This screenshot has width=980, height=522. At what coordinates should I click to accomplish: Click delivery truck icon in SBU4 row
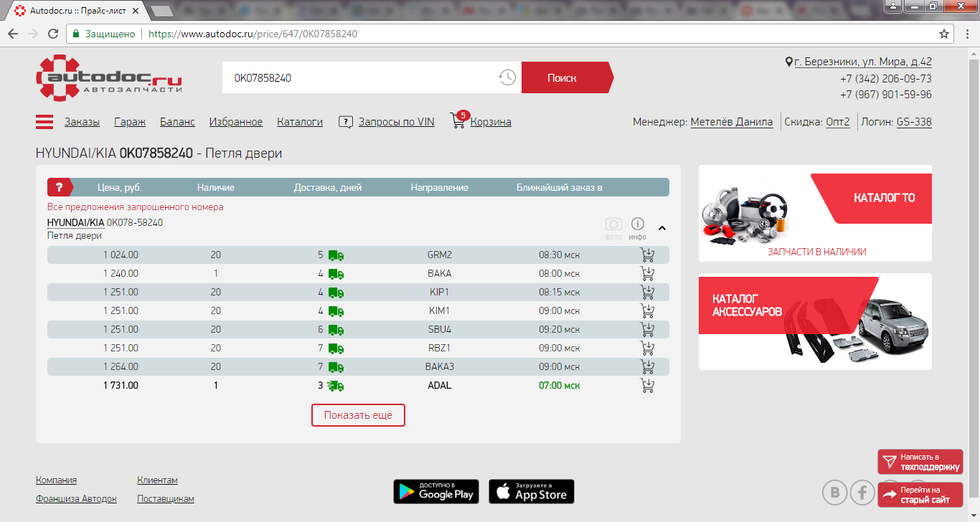336,330
